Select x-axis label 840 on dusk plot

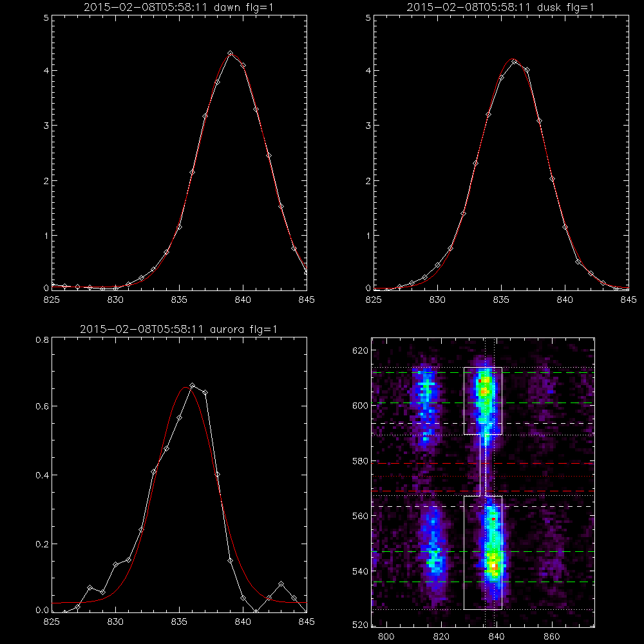pyautogui.click(x=565, y=300)
